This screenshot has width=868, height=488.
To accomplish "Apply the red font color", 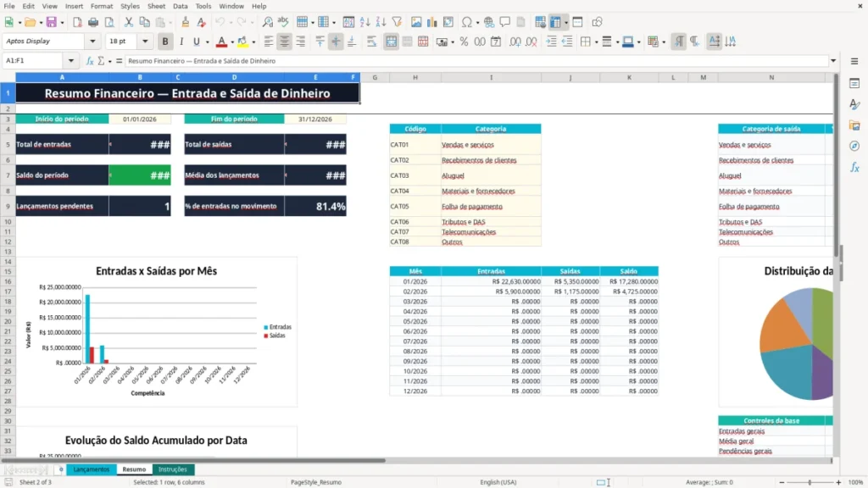I will point(221,42).
